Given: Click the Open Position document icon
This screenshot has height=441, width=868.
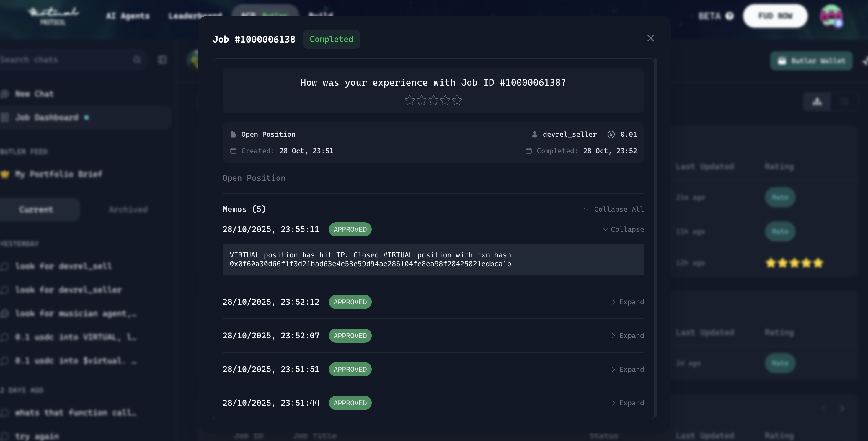Looking at the screenshot, I should click(233, 134).
